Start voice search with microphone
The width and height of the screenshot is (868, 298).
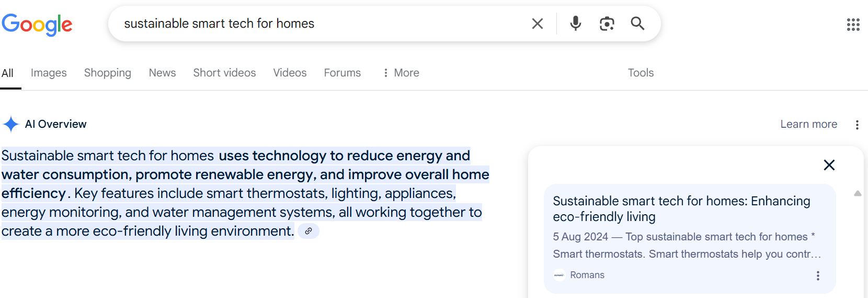coord(575,24)
